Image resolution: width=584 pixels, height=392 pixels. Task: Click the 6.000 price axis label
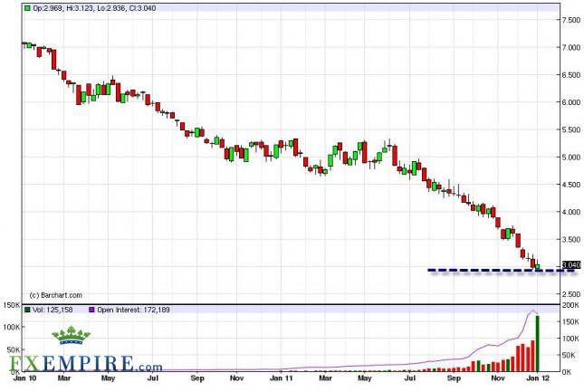(x=571, y=102)
